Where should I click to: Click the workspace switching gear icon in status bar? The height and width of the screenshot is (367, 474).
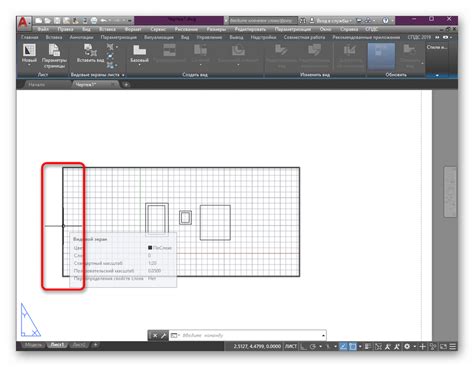coord(407,347)
